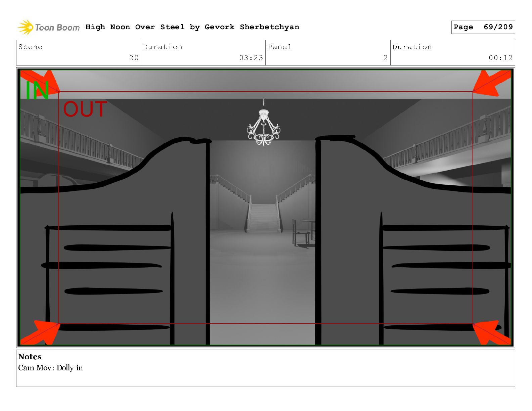Select the Scene number 20 cell
Screen dimensions: 532x411
pos(79,53)
